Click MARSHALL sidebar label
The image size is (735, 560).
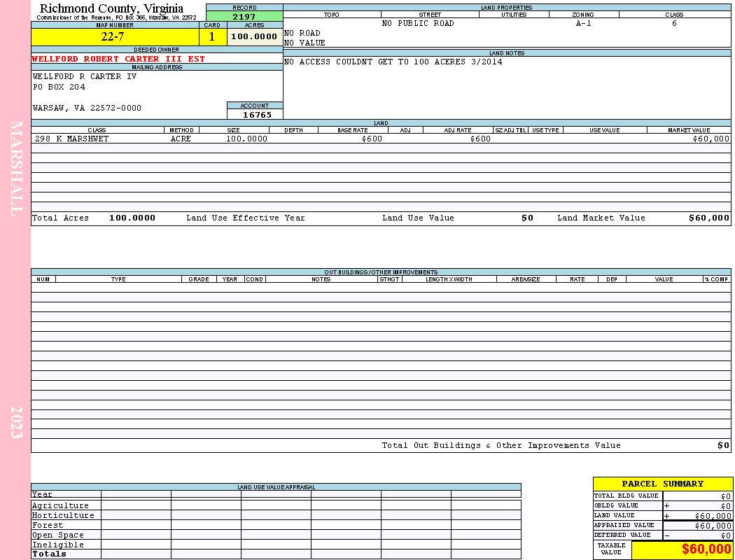16,169
